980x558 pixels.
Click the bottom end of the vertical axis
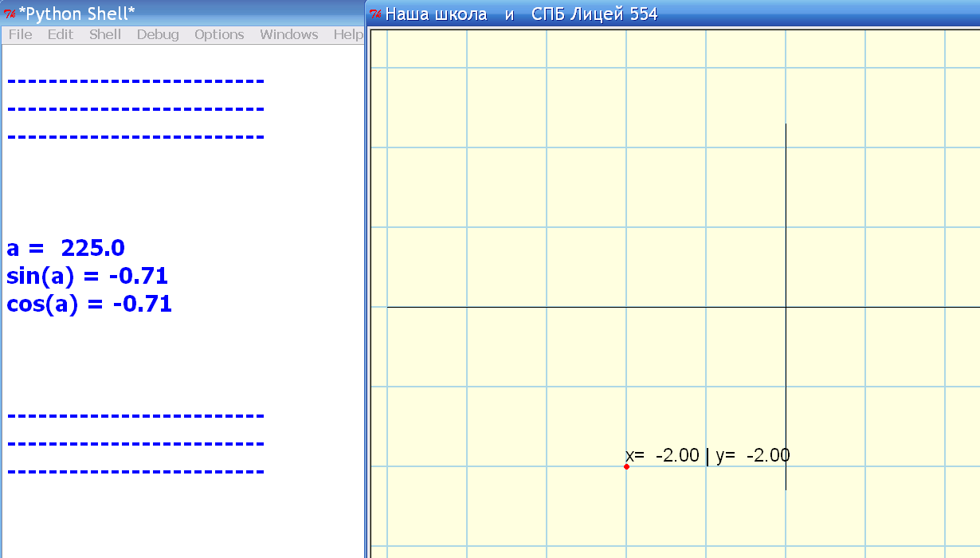pyautogui.click(x=786, y=488)
